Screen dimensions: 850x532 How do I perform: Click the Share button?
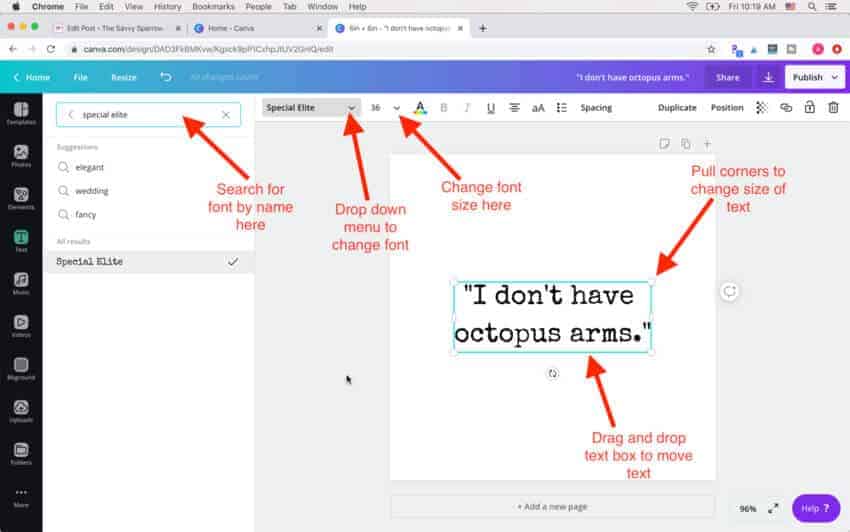(x=727, y=78)
